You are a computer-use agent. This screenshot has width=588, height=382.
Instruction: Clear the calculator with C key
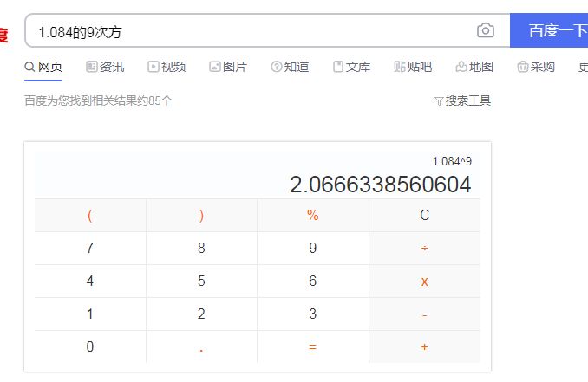click(424, 216)
